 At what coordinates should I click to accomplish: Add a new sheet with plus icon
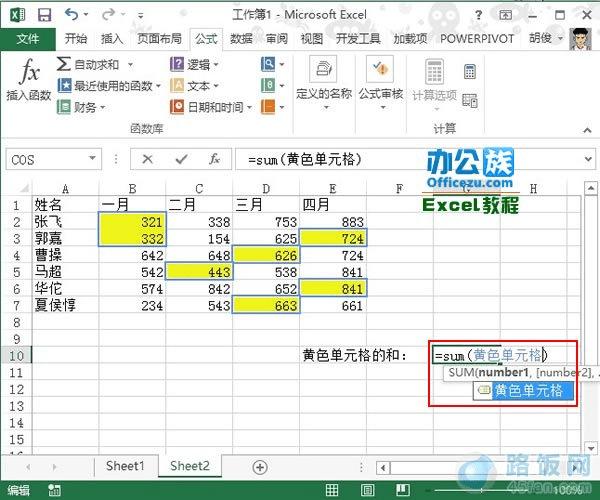pos(260,467)
